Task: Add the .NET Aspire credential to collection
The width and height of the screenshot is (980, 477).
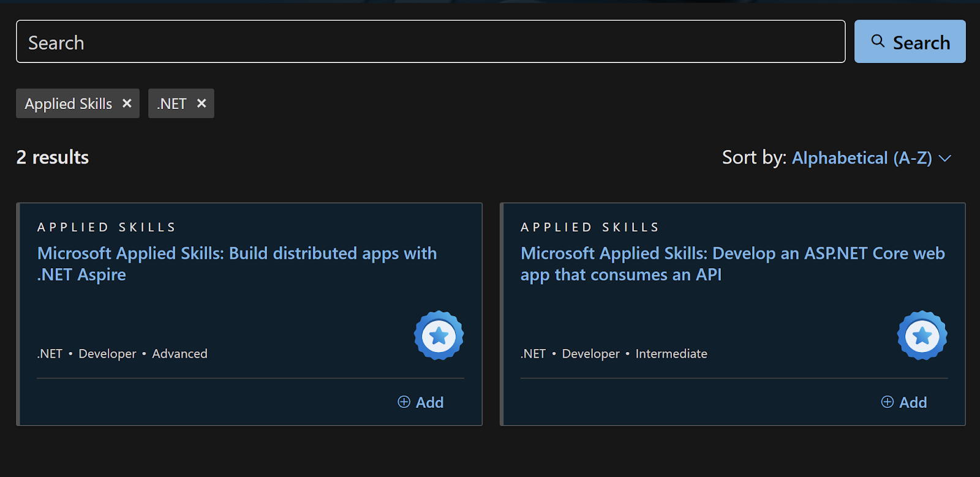Action: pyautogui.click(x=421, y=402)
